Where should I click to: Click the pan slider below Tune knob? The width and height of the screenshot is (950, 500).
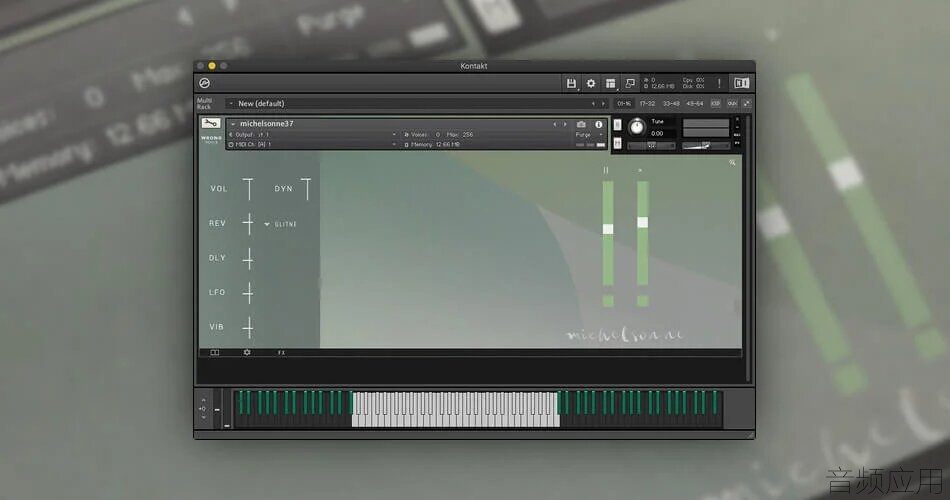(651, 145)
